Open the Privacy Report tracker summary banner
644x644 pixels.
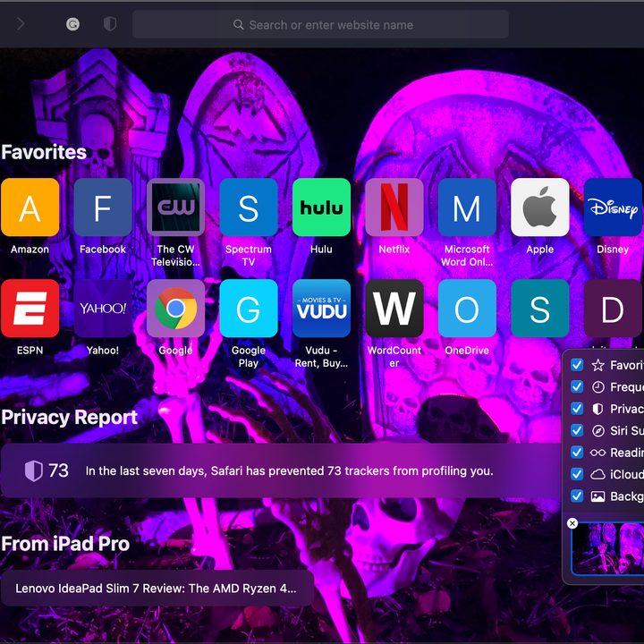point(281,470)
